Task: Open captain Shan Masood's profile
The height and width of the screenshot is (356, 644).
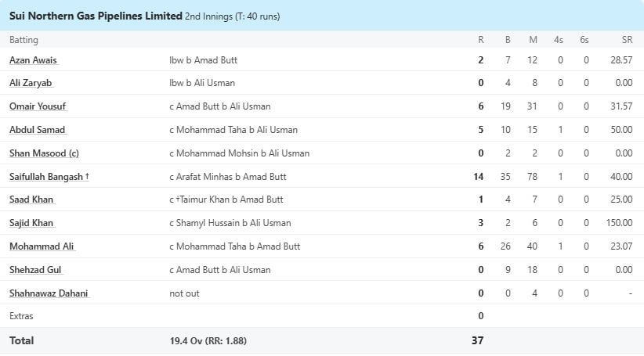Action: [x=44, y=153]
